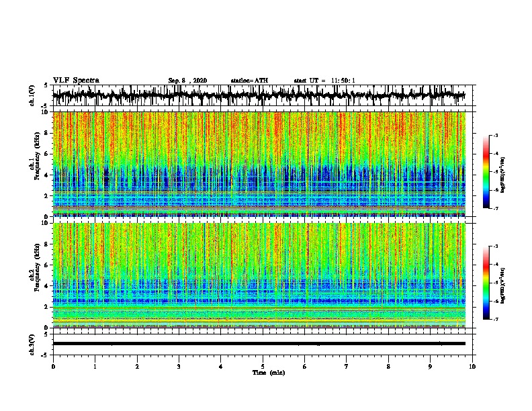
Task: Click the "10" tick on the time axis
Action: tap(472, 367)
